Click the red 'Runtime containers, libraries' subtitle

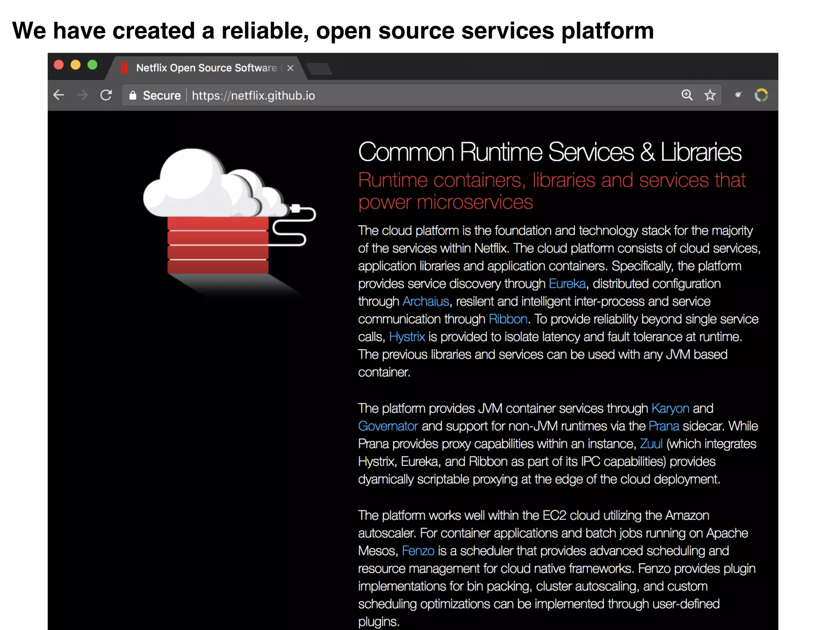(x=552, y=191)
